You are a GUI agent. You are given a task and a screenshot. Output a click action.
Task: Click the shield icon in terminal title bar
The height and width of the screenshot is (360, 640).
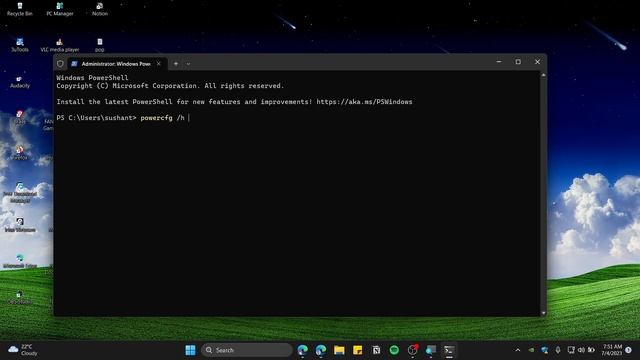point(60,64)
